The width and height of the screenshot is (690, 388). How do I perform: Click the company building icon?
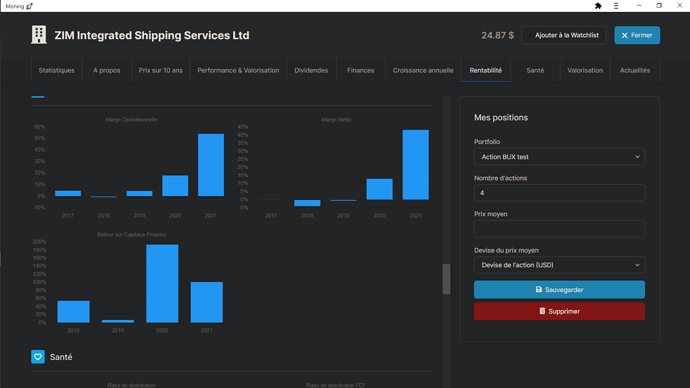pos(39,35)
